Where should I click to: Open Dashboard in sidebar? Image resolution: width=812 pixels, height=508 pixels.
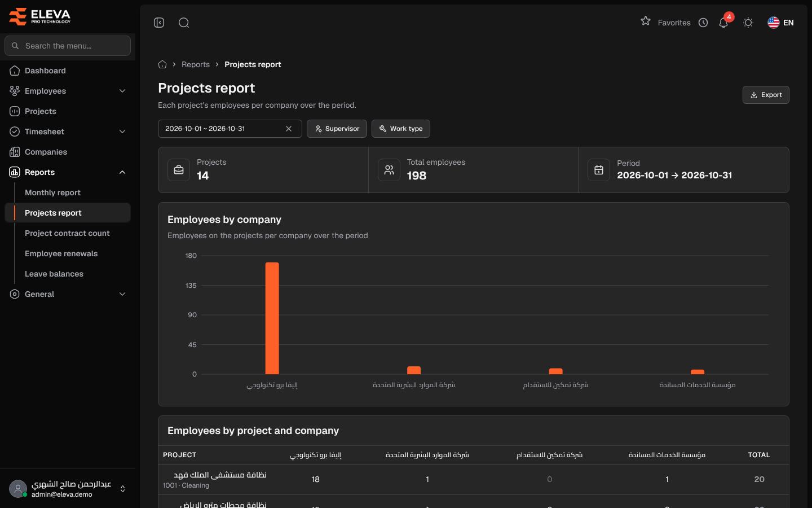click(68, 71)
